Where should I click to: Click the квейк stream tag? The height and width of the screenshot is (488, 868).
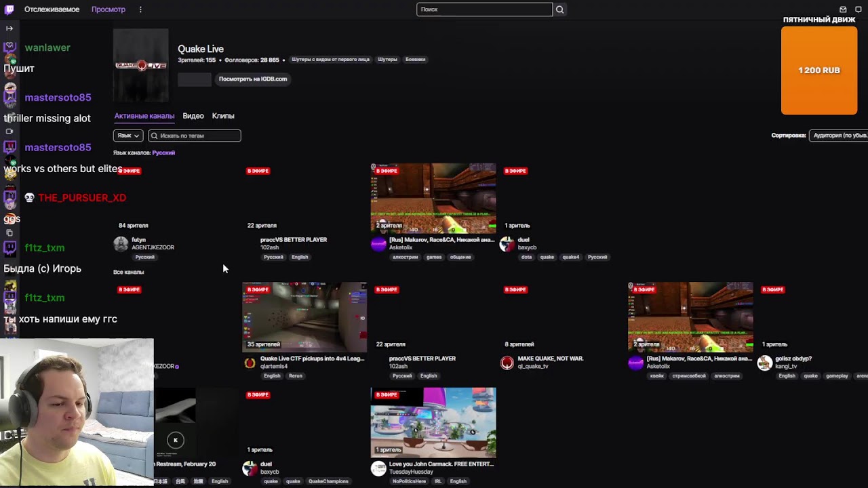656,376
